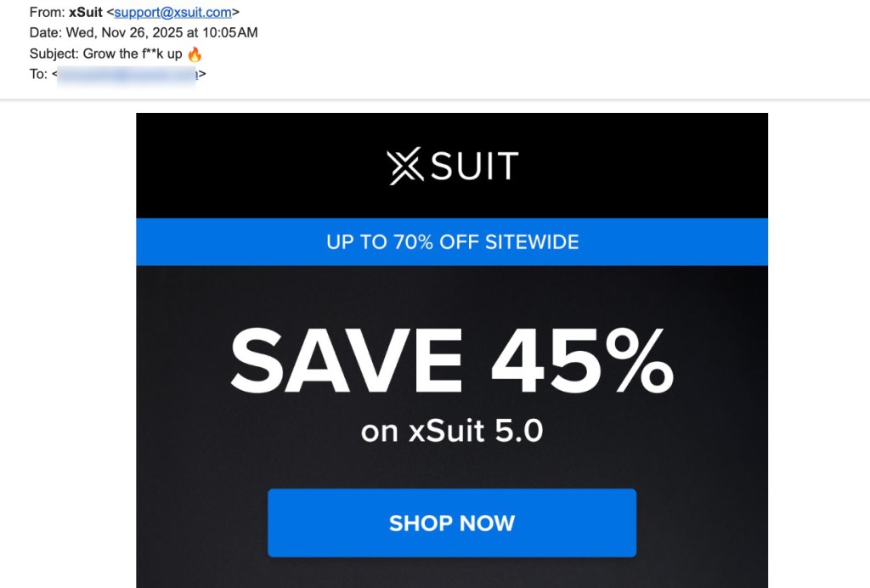Click the "on xSuit 5.0" text
The width and height of the screenshot is (870, 588).
452,431
